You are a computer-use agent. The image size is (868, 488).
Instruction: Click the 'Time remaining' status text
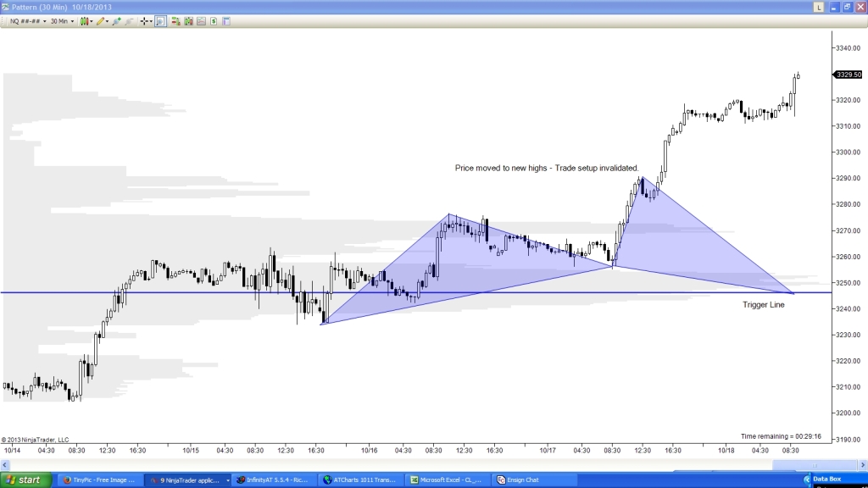pyautogui.click(x=781, y=436)
